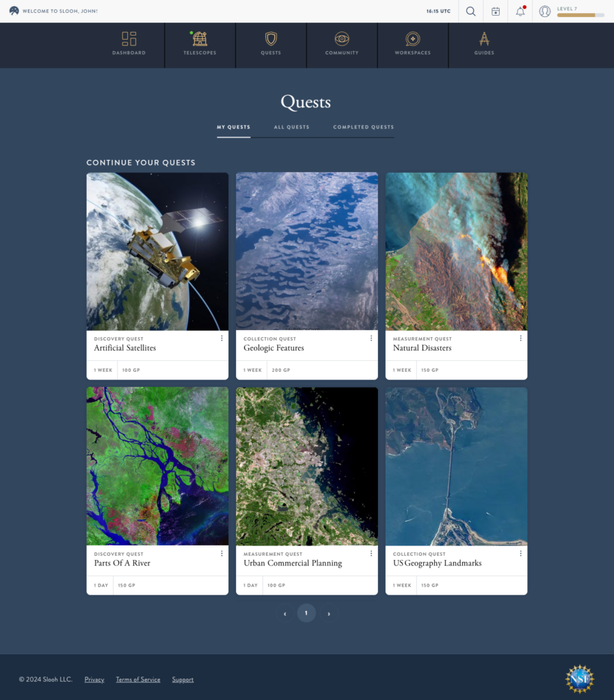Click the Privacy link in the footer

(94, 679)
